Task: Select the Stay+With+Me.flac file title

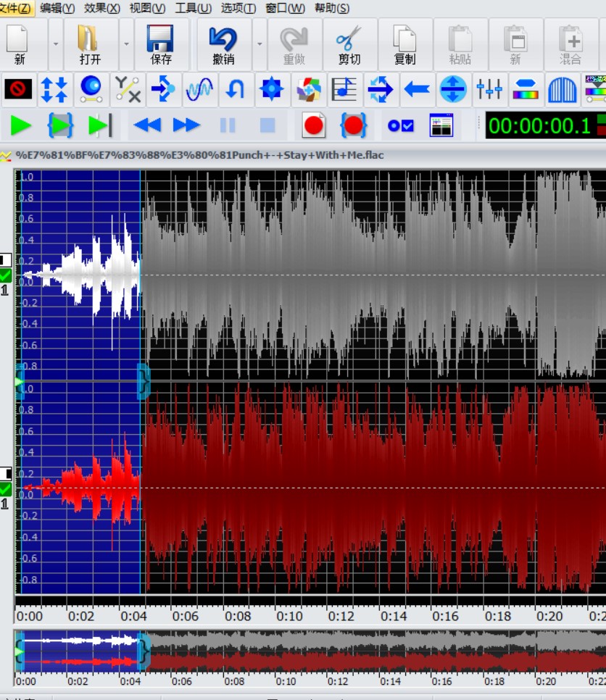Action: pos(199,155)
